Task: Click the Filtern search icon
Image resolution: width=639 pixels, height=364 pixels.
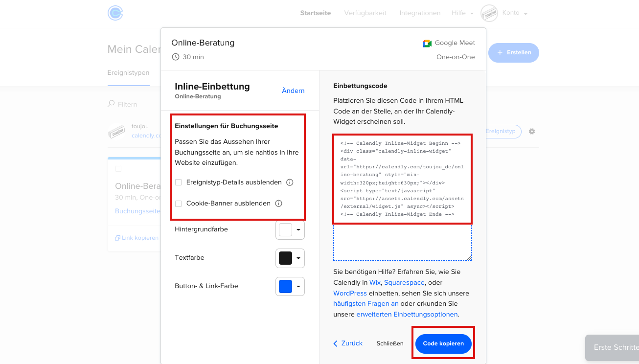Action: click(111, 104)
